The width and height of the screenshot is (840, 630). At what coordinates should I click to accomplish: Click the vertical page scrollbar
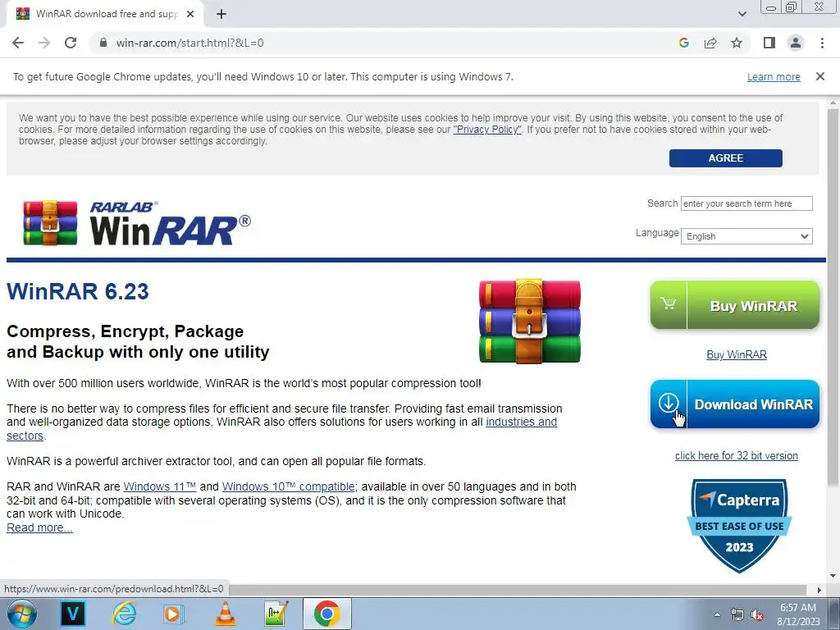click(833, 297)
